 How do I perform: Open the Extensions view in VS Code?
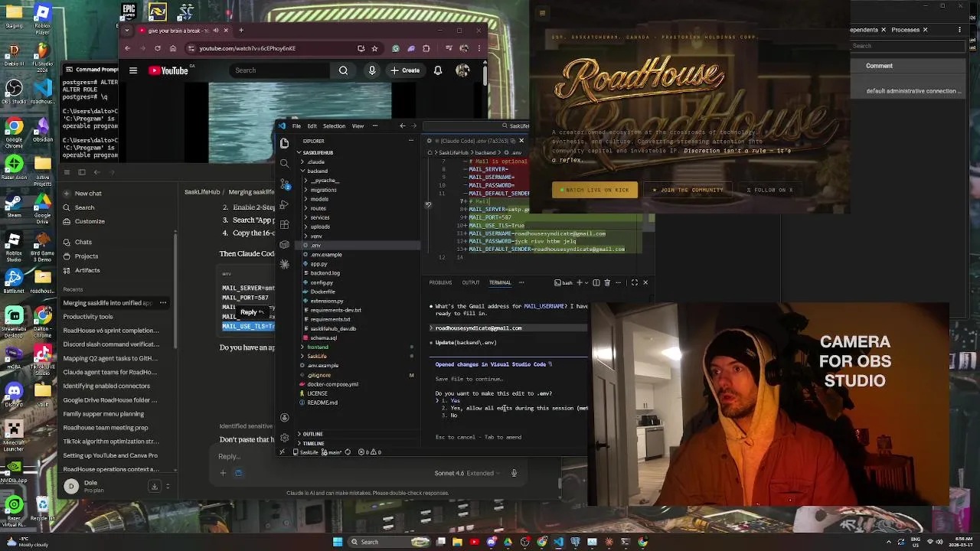coord(284,224)
